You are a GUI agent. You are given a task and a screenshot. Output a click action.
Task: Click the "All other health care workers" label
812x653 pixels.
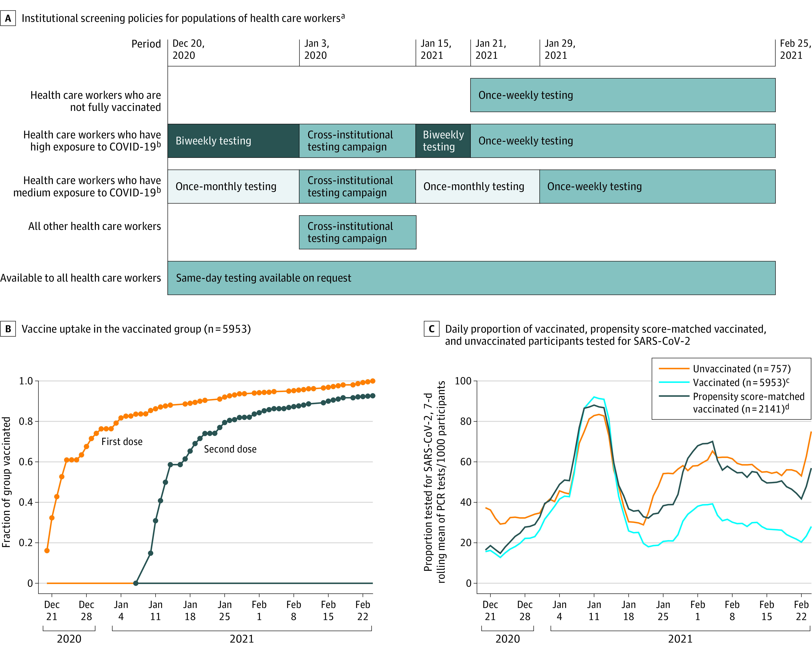point(94,226)
